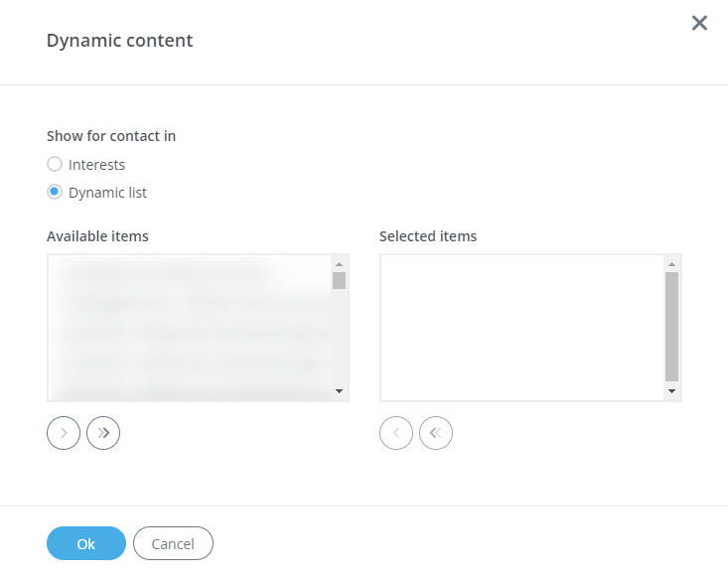
Task: Remove all items using double left arrow
Action: (x=436, y=433)
